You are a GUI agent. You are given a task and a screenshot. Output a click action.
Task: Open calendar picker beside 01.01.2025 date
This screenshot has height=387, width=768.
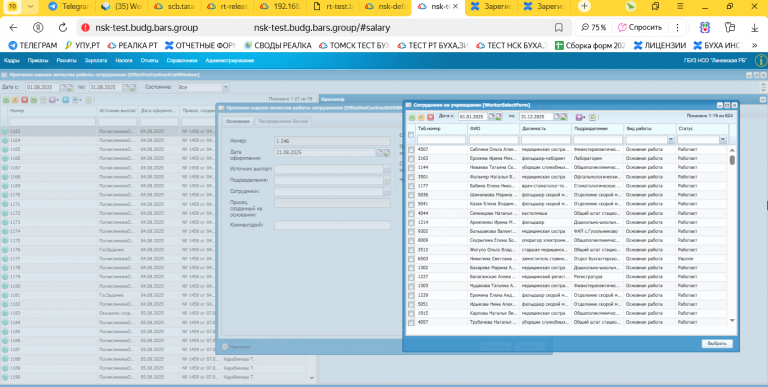pyautogui.click(x=492, y=117)
